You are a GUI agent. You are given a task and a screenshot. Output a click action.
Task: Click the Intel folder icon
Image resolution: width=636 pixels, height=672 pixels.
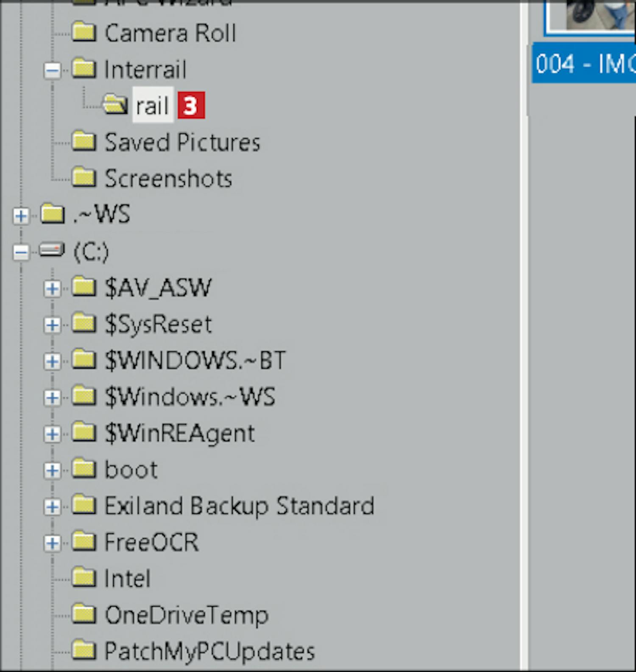[84, 578]
